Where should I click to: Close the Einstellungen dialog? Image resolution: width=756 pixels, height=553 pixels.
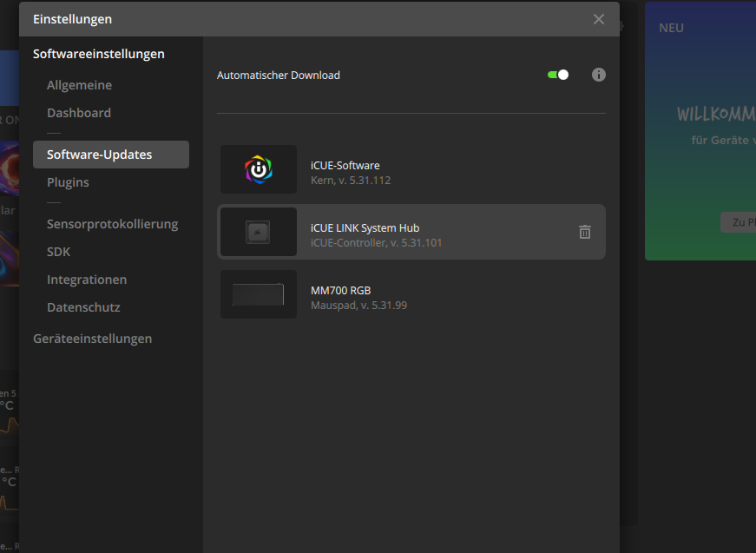(x=598, y=19)
